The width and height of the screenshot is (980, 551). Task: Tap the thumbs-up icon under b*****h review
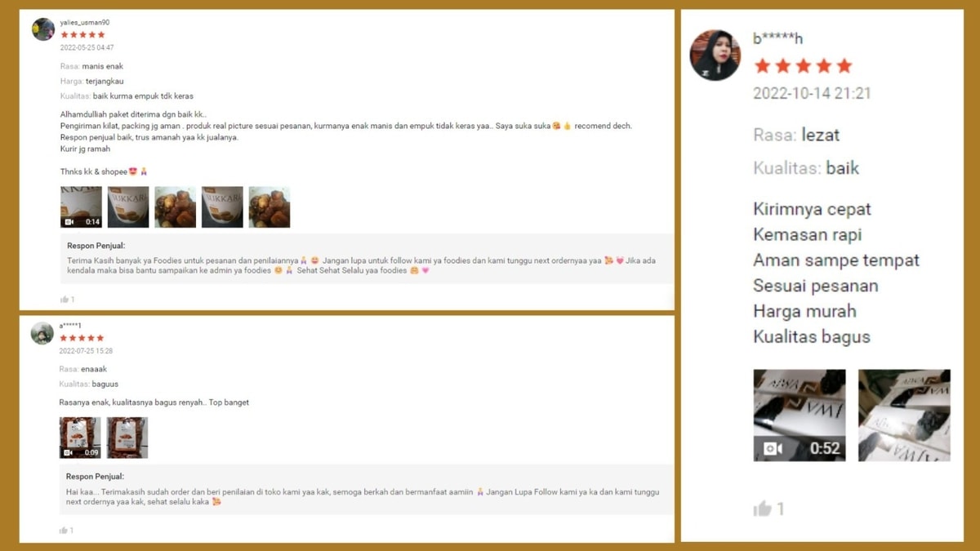[762, 509]
